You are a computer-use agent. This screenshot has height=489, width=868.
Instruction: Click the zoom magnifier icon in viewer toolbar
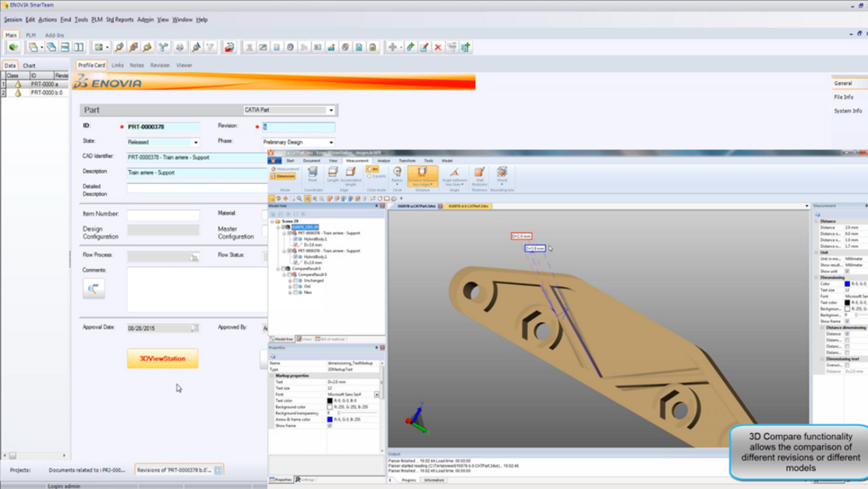coord(299,198)
